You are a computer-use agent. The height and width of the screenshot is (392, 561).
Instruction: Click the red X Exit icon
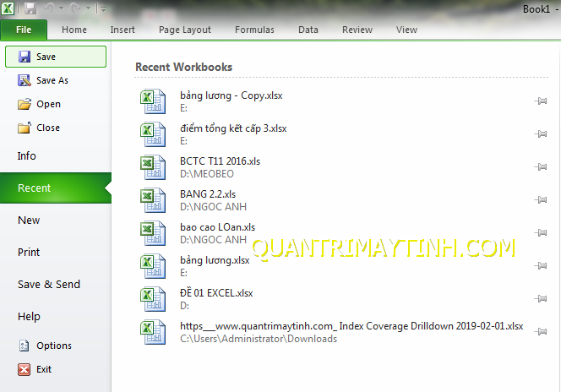pyautogui.click(x=24, y=369)
